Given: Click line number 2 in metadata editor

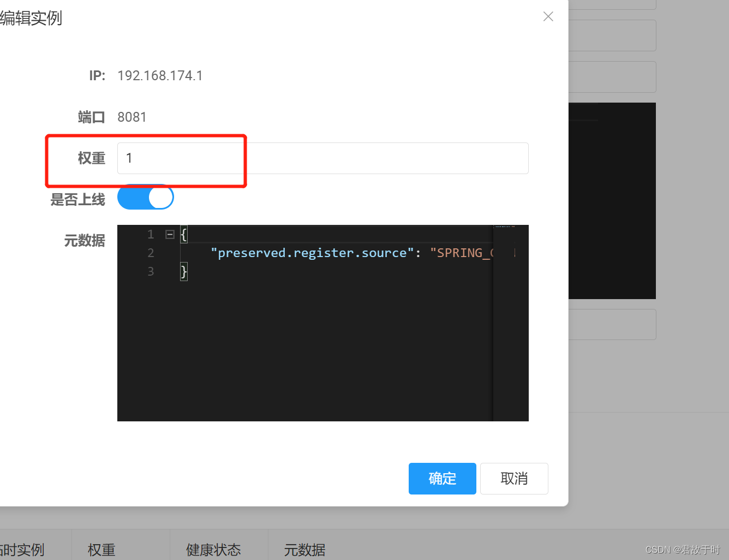Looking at the screenshot, I should click(151, 253).
